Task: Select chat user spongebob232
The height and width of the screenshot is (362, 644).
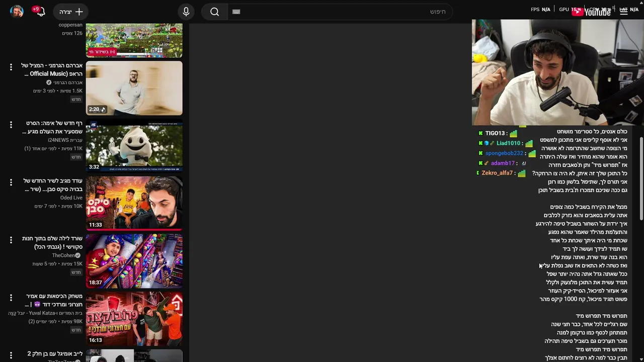Action: [x=504, y=153]
